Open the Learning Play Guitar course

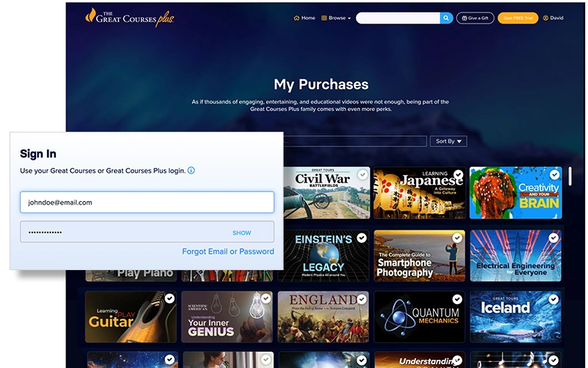pyautogui.click(x=131, y=317)
